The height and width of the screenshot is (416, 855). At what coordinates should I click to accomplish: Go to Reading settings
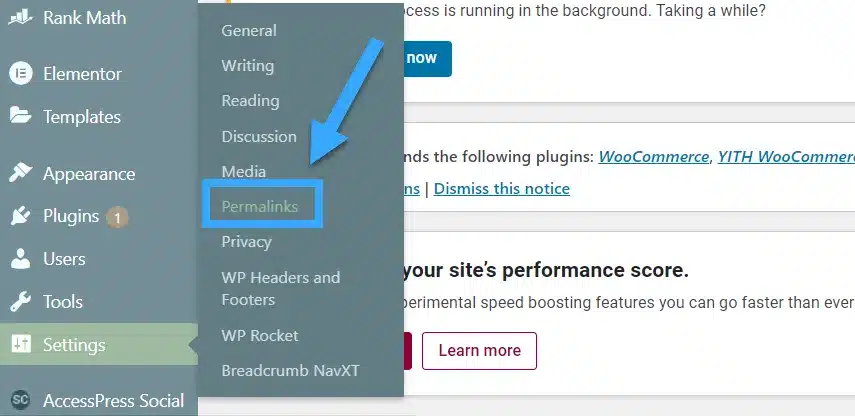pyautogui.click(x=250, y=100)
